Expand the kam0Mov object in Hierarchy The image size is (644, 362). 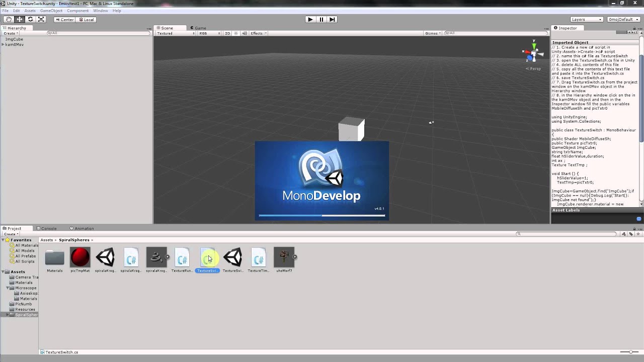tap(3, 45)
